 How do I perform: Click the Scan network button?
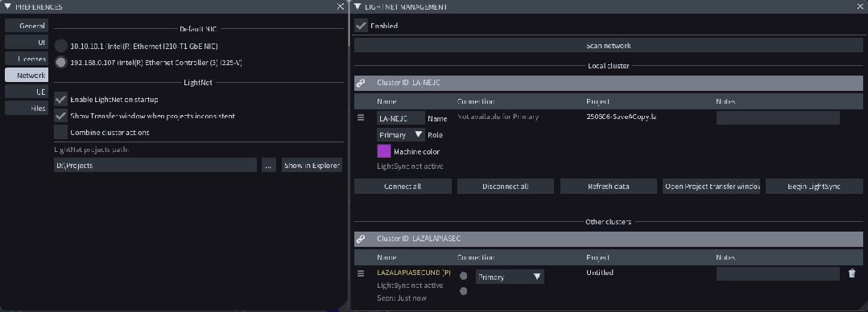pos(609,45)
